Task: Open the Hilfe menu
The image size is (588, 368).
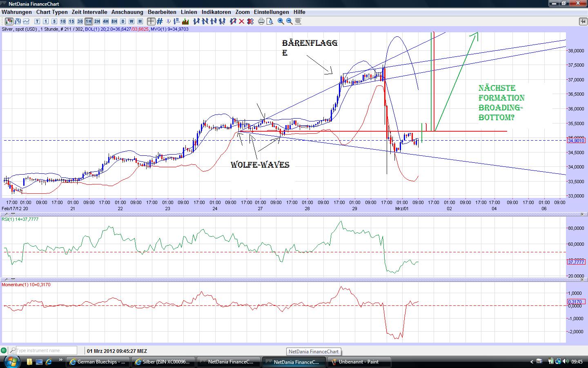Action: pyautogui.click(x=299, y=12)
